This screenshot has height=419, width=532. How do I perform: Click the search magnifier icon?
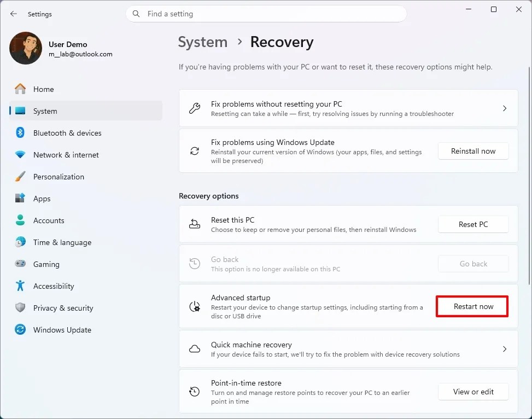(136, 14)
